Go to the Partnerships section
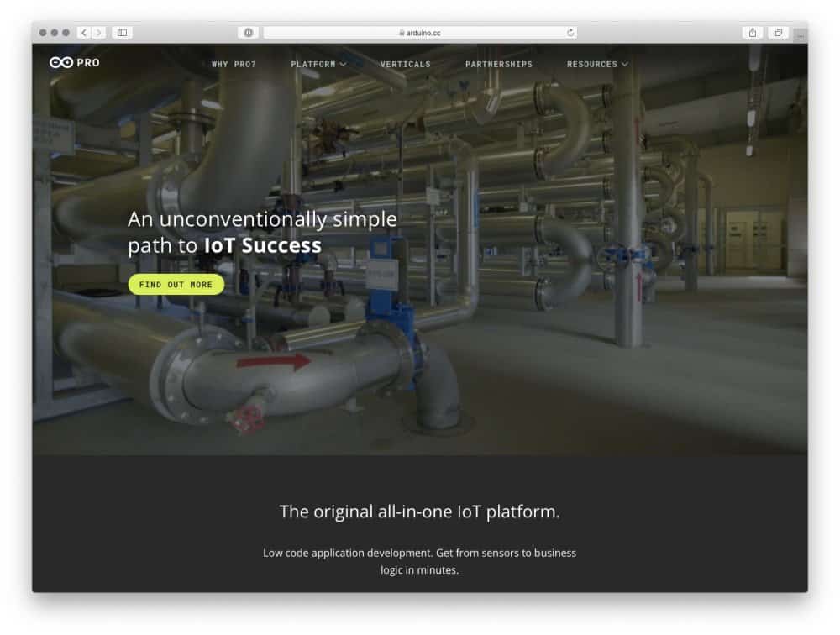The height and width of the screenshot is (635, 840). (x=498, y=64)
